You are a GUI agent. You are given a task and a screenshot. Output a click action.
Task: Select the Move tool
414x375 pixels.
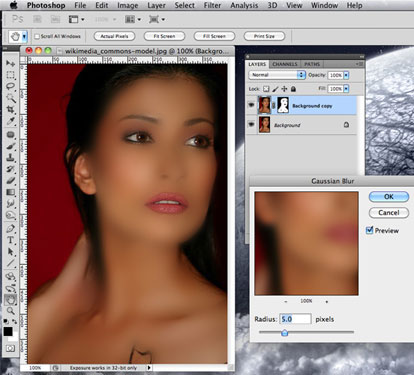coord(10,63)
